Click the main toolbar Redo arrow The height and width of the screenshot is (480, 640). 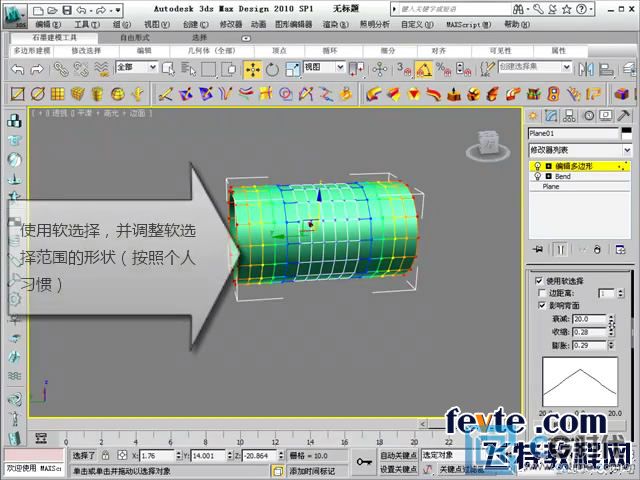click(x=37, y=69)
